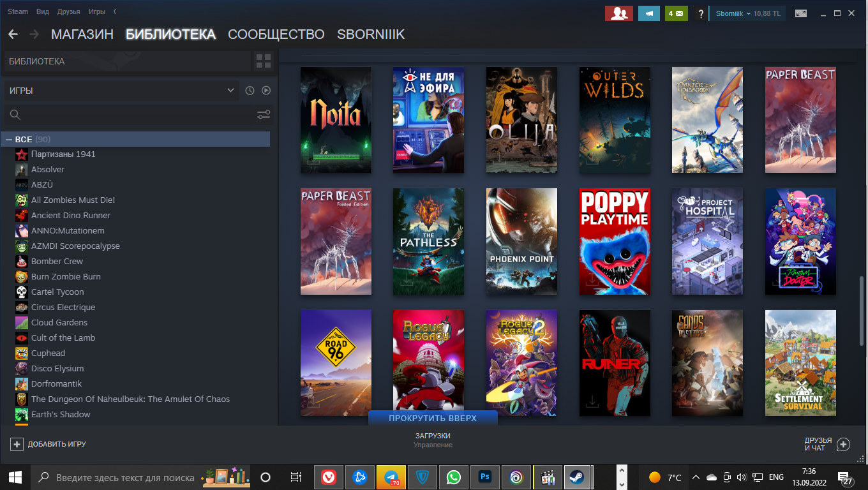Select Disco Elysium in the list
Image resolution: width=868 pixels, height=490 pixels.
tap(57, 369)
